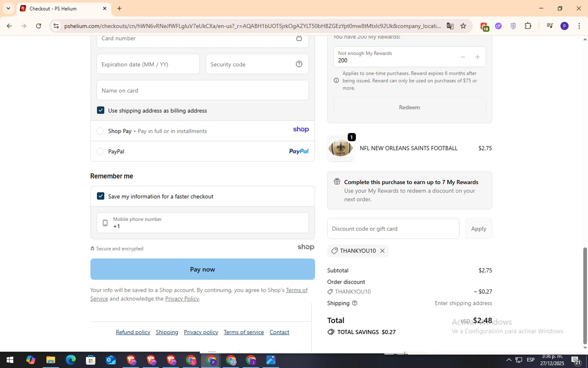Open the red extension with the 18 badge
588x368 pixels.
click(484, 26)
